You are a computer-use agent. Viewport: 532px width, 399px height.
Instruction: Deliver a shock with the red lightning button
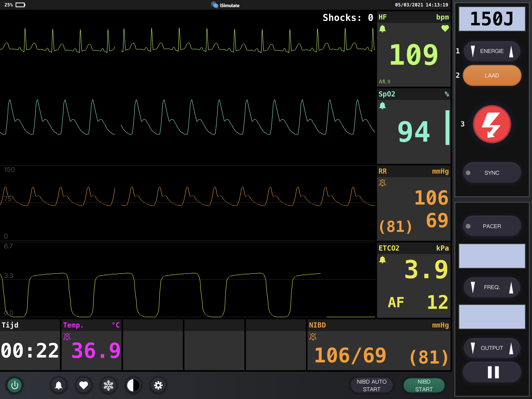492,124
